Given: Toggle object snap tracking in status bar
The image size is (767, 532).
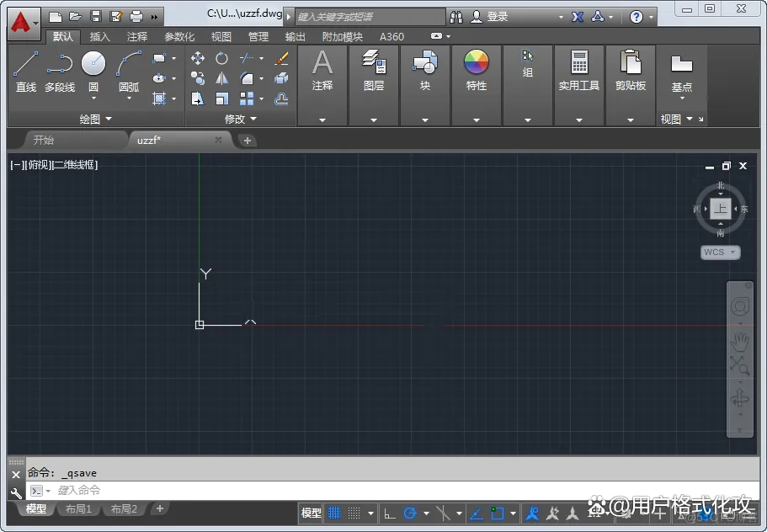Looking at the screenshot, I should tap(477, 513).
